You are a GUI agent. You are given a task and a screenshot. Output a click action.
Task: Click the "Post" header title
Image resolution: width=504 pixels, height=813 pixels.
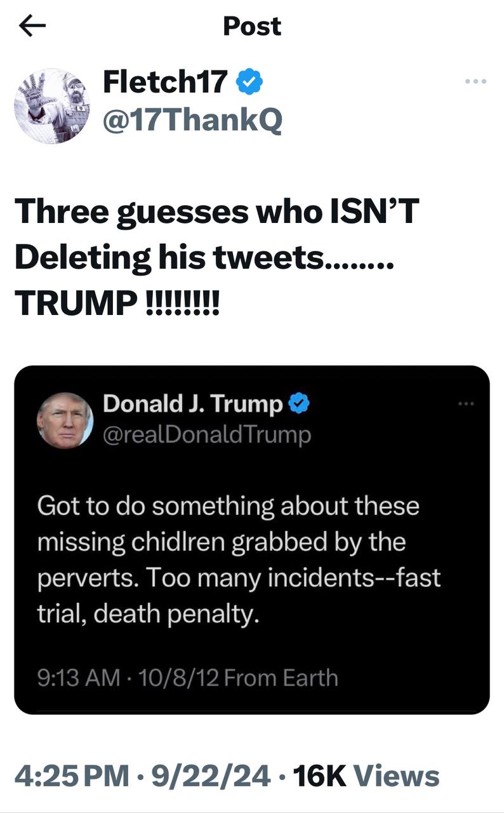tap(252, 26)
